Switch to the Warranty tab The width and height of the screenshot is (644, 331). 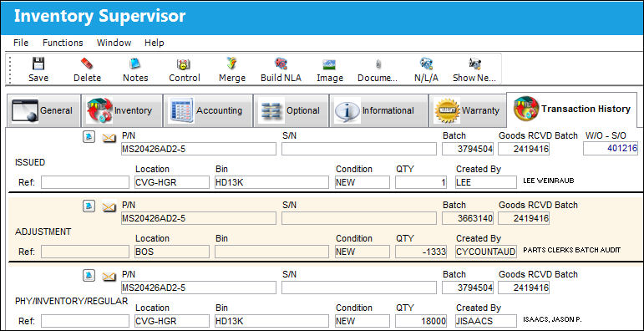click(468, 110)
